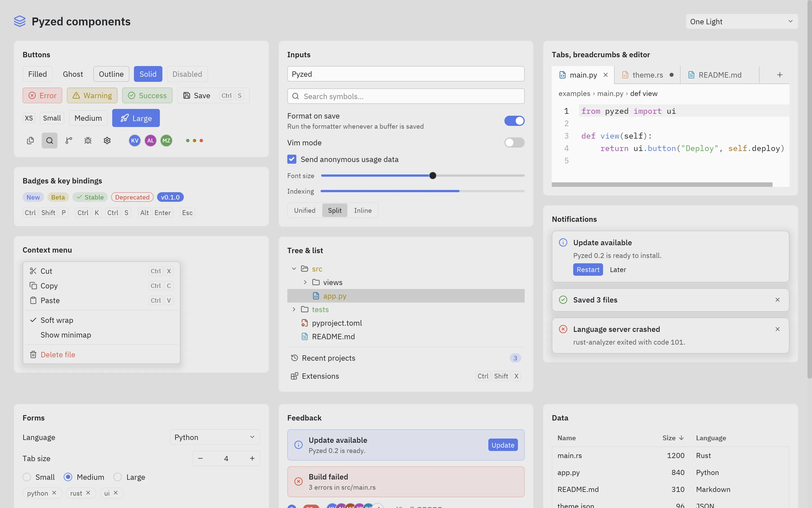Expand the views folder
Screen dimensions: 812x508
[x=305, y=282]
